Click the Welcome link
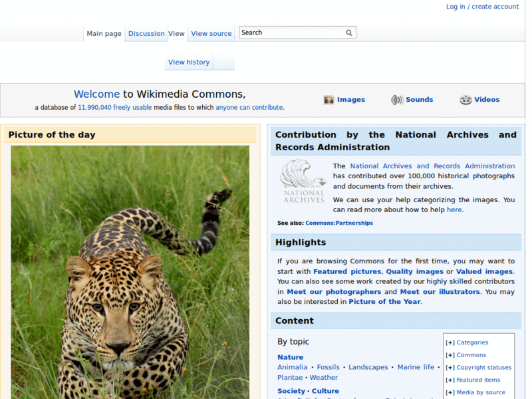This screenshot has width=532, height=399. pyautogui.click(x=96, y=94)
